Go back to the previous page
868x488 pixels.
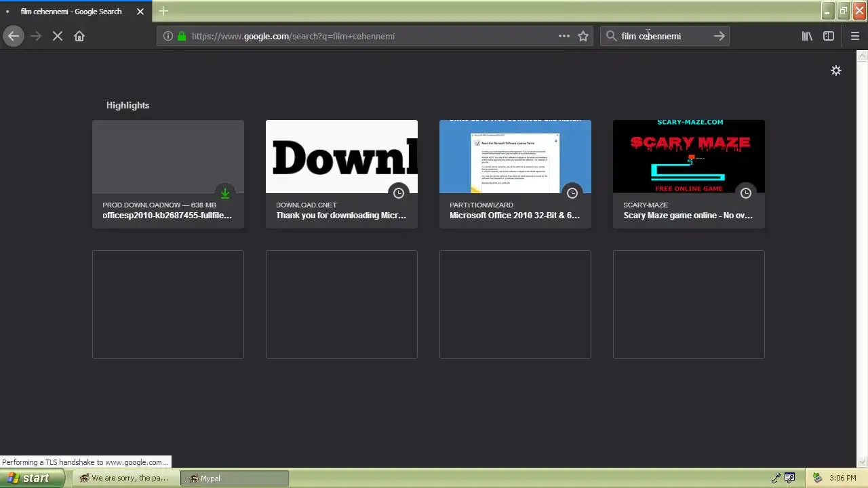click(14, 36)
